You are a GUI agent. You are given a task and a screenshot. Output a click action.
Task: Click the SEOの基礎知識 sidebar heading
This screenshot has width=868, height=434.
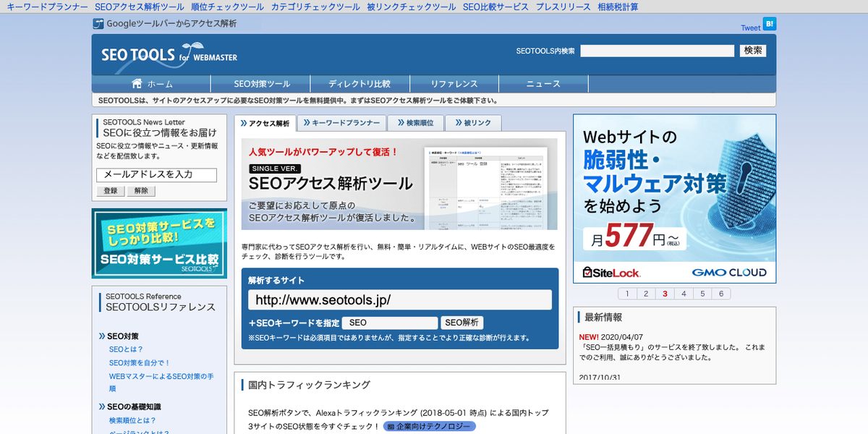[134, 407]
